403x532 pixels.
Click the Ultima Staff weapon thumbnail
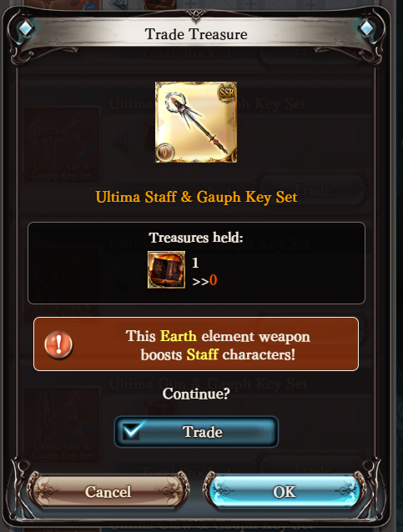click(196, 122)
